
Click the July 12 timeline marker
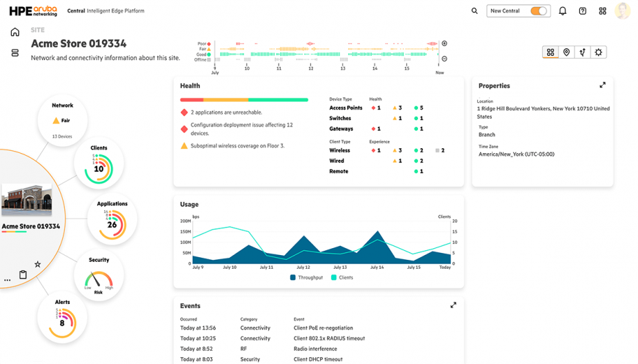click(x=310, y=67)
